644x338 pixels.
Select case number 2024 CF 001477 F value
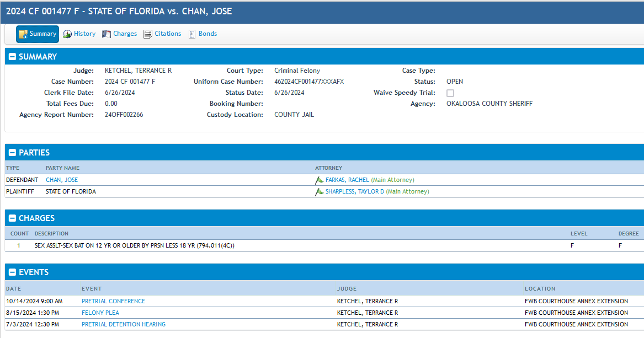coord(130,82)
